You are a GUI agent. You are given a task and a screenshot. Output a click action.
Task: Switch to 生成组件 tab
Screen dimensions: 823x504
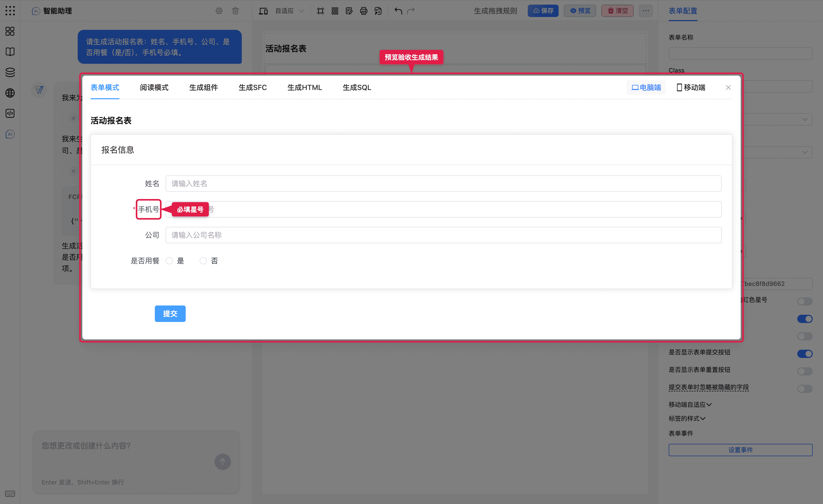203,87
